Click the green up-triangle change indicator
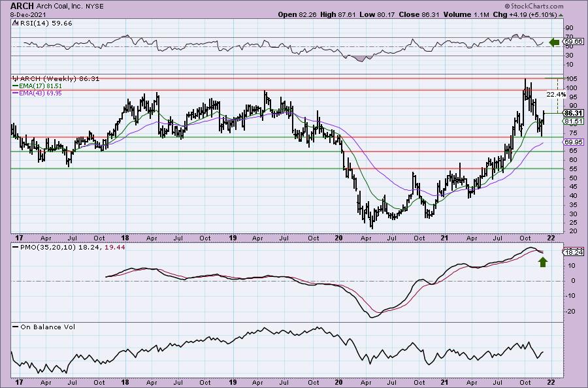The width and height of the screenshot is (588, 388). [561, 15]
